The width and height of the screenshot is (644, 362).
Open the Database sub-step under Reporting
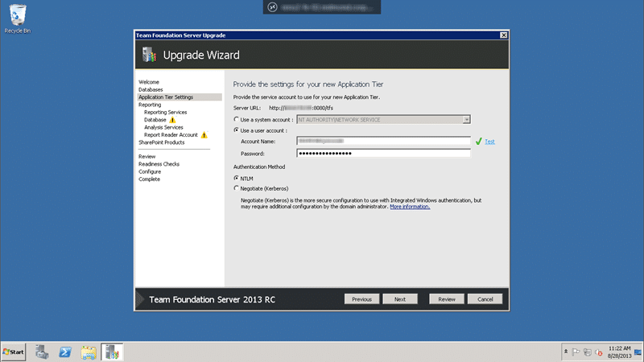[x=155, y=120]
